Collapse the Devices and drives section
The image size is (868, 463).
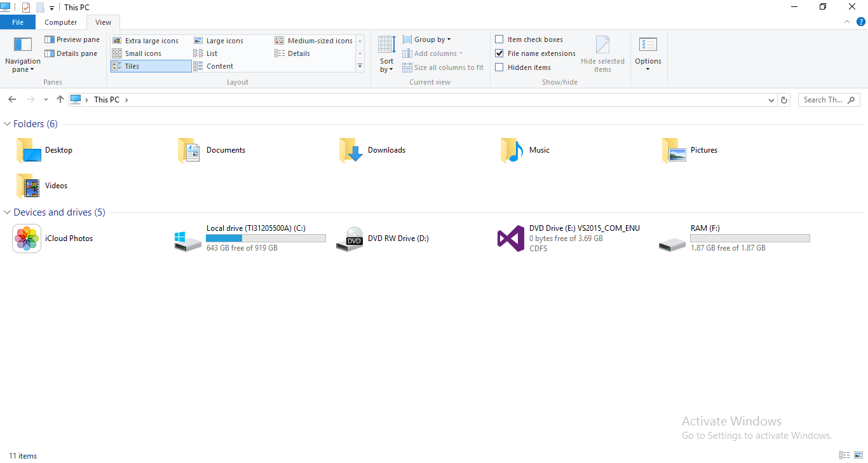point(6,212)
